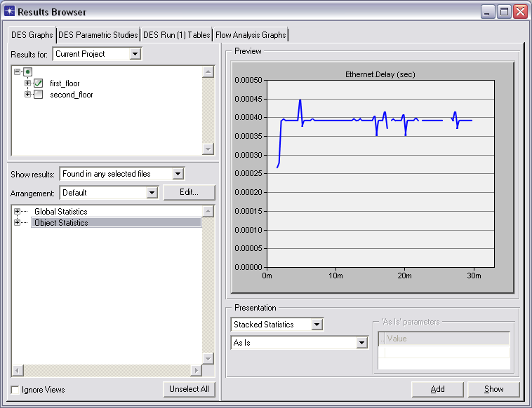Switch to Flow Analysis Graphs tab
This screenshot has height=408, width=532.
pos(251,35)
